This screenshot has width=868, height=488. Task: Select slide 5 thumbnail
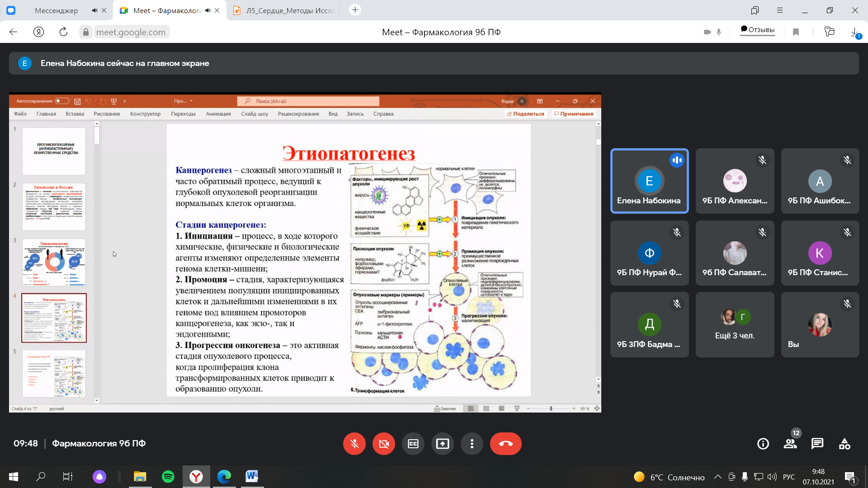coord(54,373)
